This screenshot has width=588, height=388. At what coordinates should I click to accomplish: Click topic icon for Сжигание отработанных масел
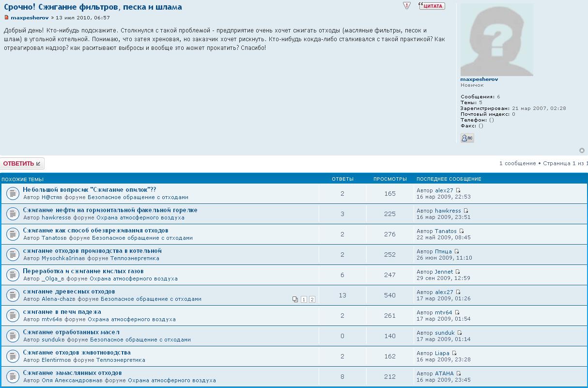pos(13,336)
